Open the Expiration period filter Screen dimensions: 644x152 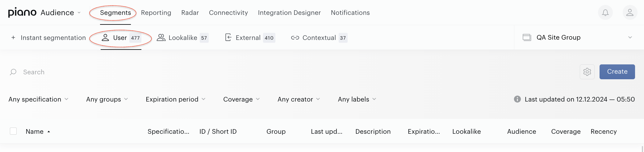[175, 99]
